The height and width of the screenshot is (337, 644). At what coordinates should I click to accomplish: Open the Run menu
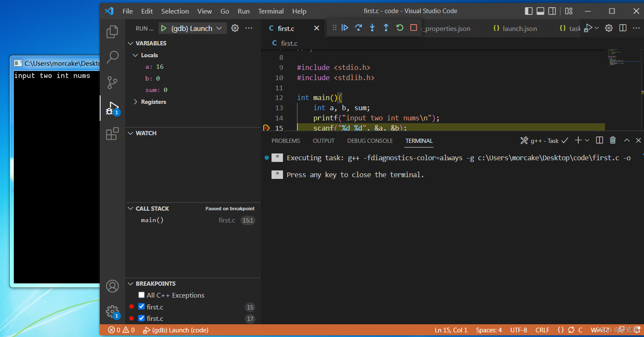[x=243, y=11]
